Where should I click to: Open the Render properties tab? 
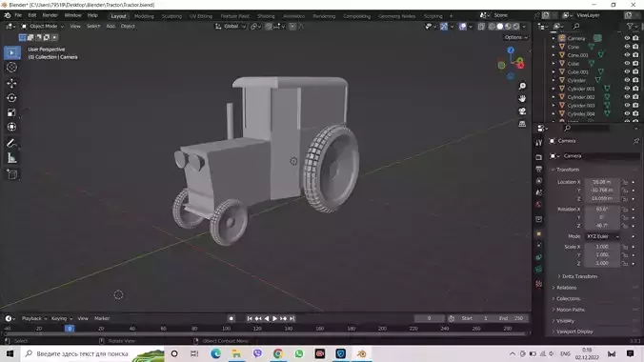(x=539, y=157)
